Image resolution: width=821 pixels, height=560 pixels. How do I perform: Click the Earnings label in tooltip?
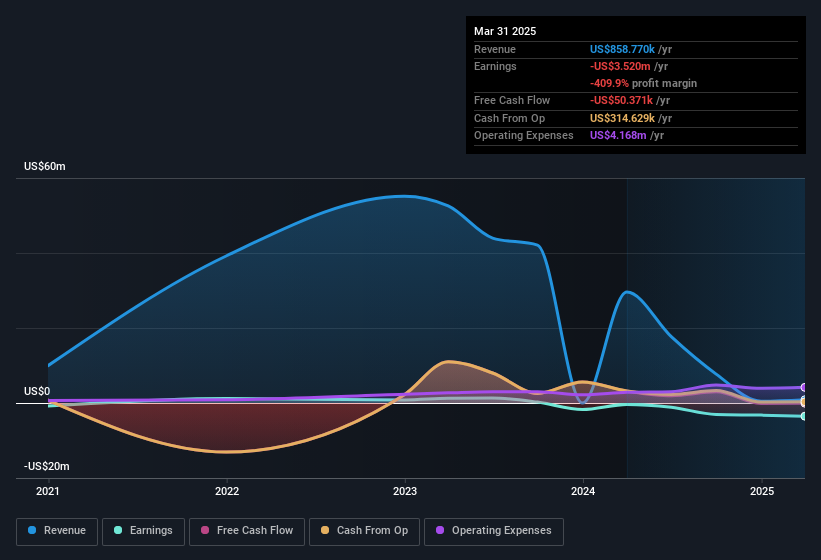click(495, 66)
